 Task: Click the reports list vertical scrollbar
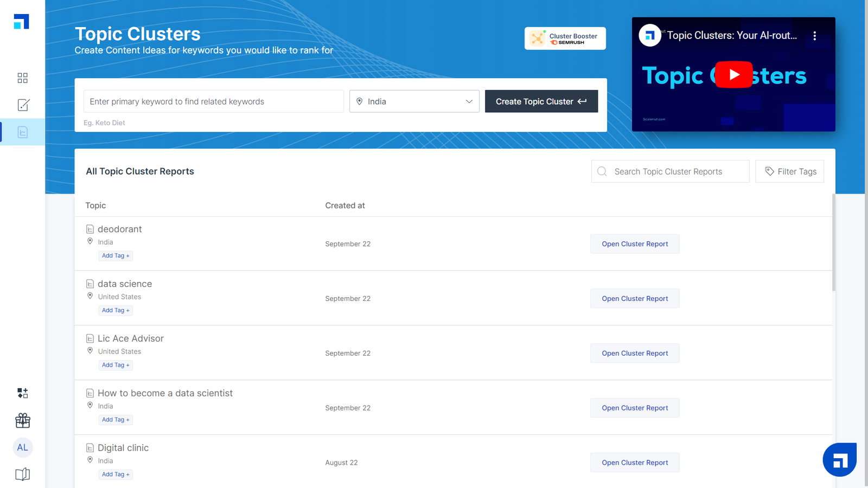pos(833,244)
